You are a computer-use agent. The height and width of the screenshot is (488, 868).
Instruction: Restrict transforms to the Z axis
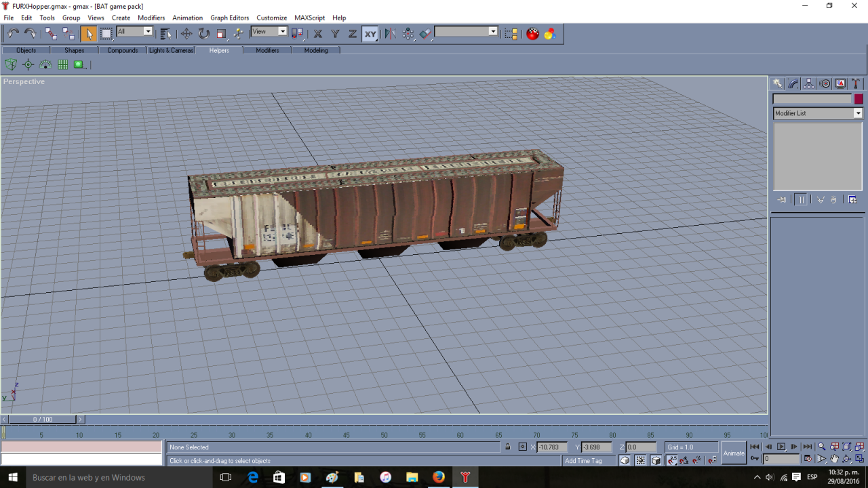tap(353, 33)
